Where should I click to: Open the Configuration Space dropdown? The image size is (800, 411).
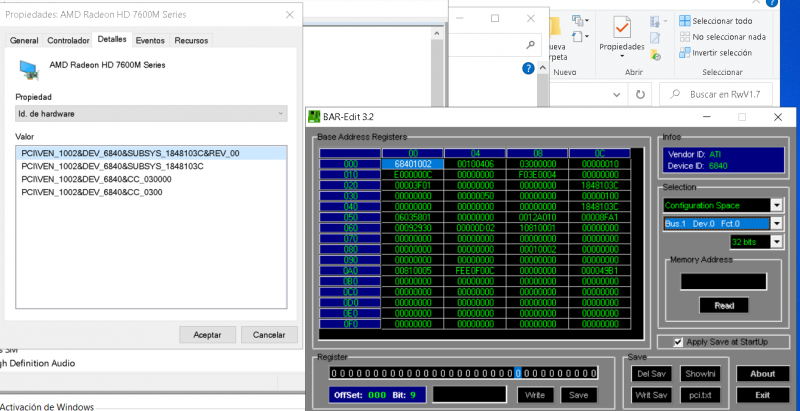(775, 205)
